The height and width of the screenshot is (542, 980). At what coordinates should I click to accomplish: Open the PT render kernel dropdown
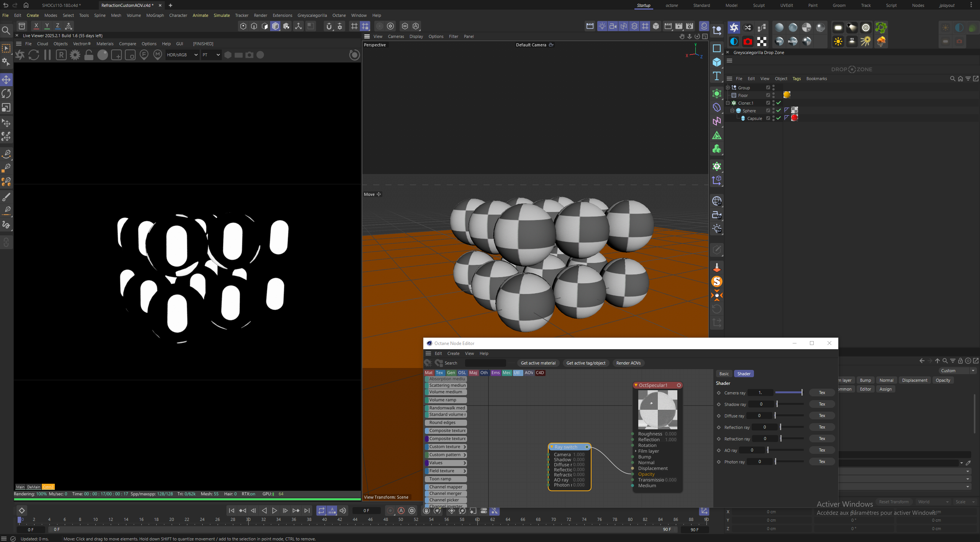coord(211,55)
